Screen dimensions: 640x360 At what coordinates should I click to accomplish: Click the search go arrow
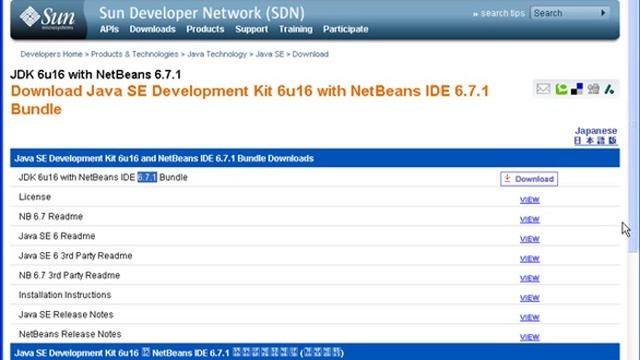(x=603, y=13)
